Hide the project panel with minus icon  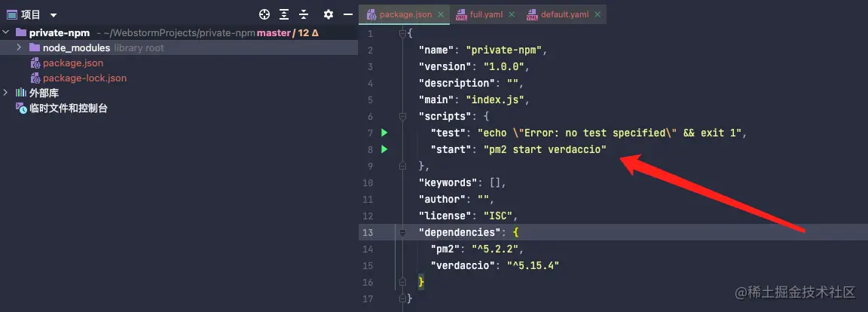pyautogui.click(x=348, y=14)
